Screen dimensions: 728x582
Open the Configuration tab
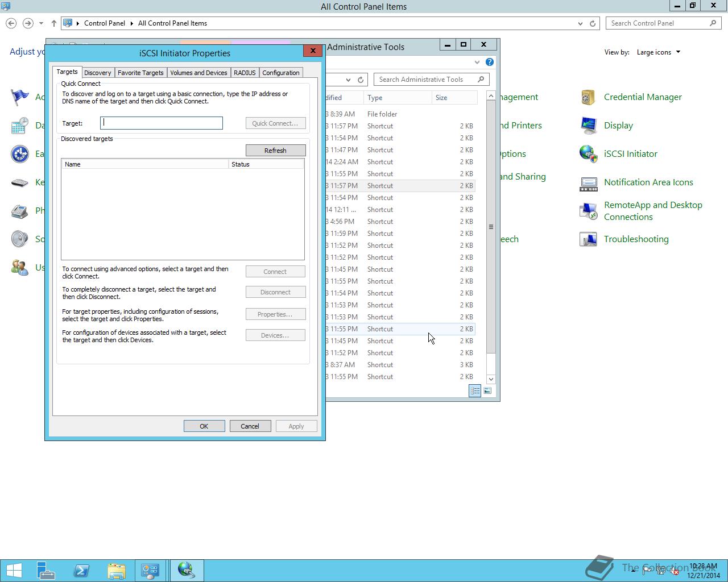coord(281,73)
